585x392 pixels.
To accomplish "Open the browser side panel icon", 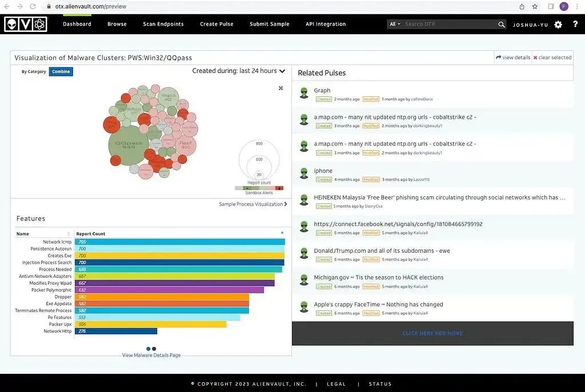I will pyautogui.click(x=551, y=6).
